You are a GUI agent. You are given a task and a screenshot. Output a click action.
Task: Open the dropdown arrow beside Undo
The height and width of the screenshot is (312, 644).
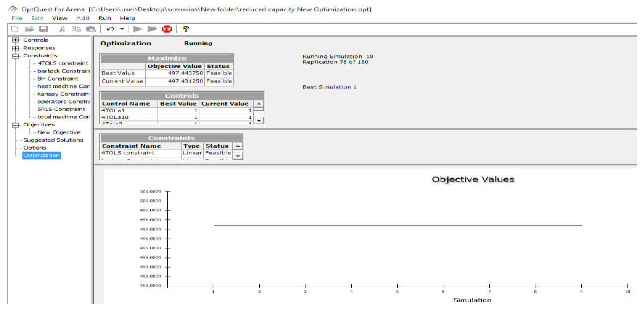pos(122,29)
